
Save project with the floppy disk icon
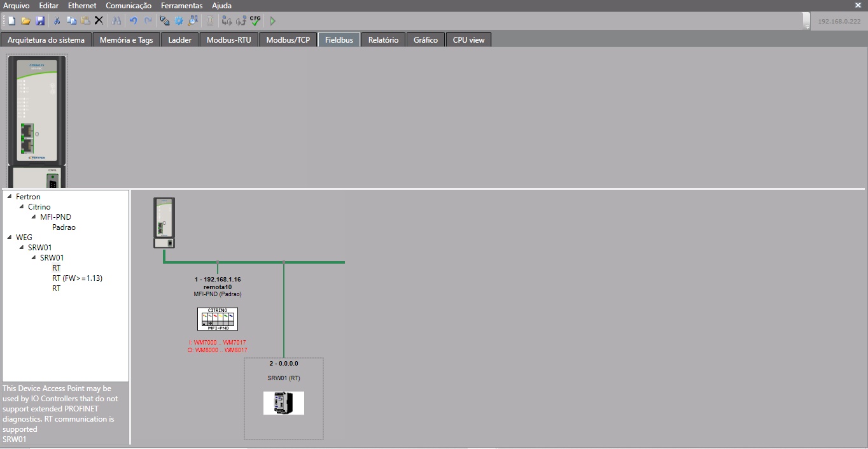click(40, 21)
